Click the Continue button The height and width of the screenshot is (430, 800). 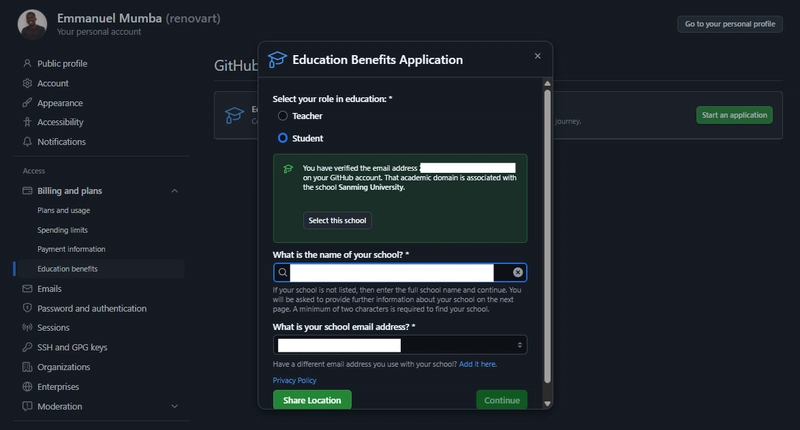click(x=502, y=400)
